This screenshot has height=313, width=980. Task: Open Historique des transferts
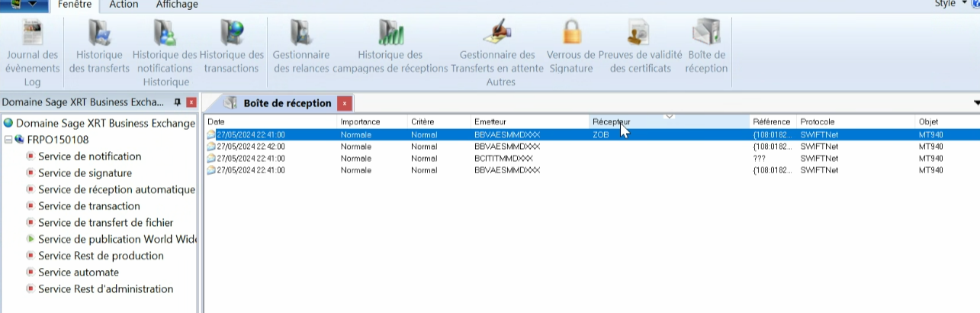[99, 34]
